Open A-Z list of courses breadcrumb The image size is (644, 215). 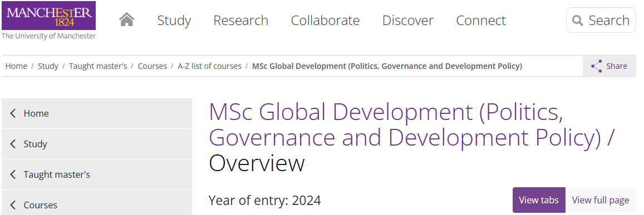[x=209, y=66]
